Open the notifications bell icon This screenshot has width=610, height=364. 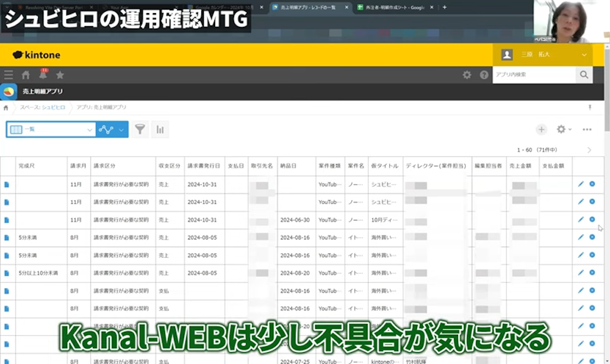(x=43, y=75)
